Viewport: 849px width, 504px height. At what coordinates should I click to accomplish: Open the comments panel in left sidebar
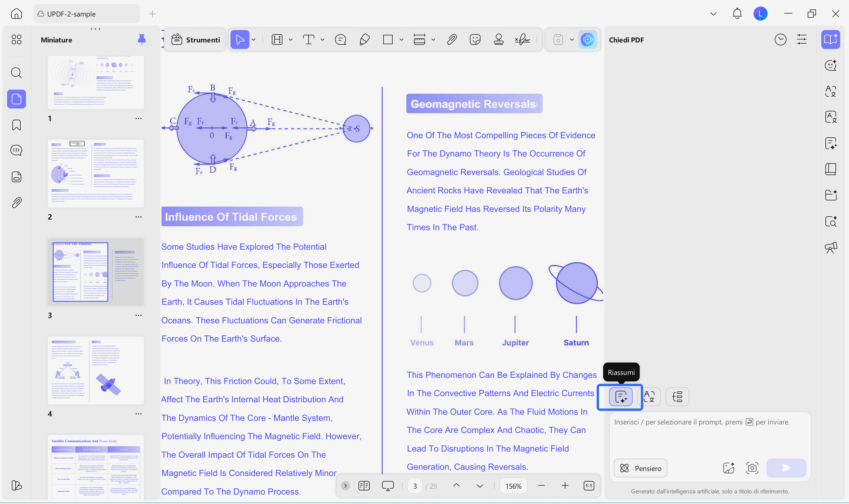pos(16,150)
